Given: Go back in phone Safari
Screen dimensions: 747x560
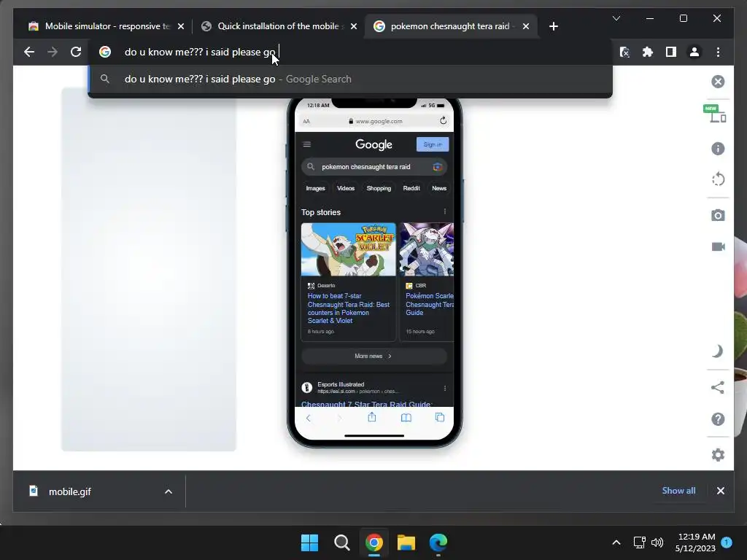Looking at the screenshot, I should tap(309, 418).
